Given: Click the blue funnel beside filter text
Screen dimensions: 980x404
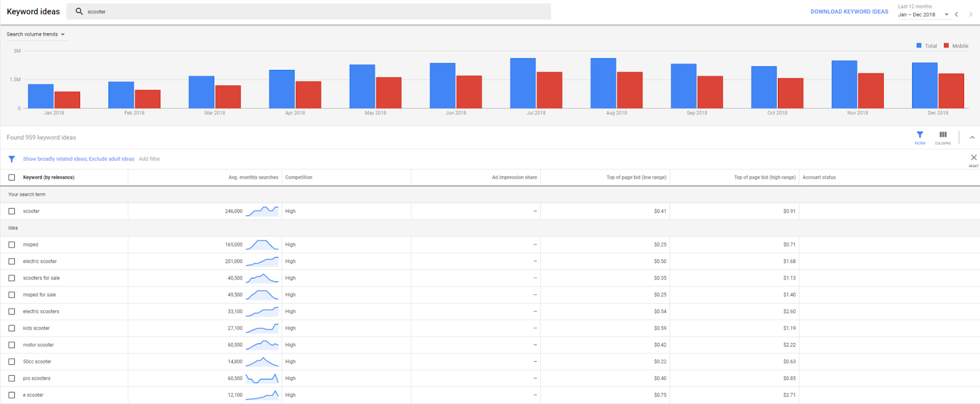Looking at the screenshot, I should (12, 159).
